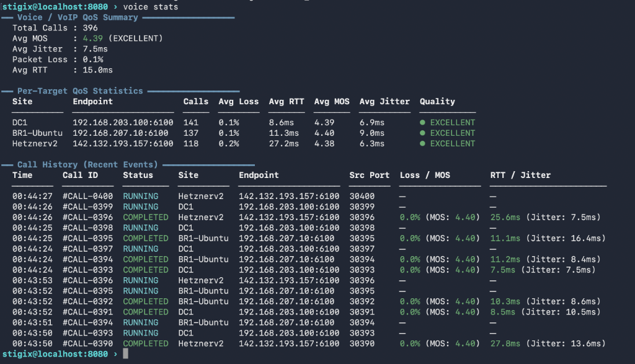Click the Avg RTT value 27.2ms
The height and width of the screenshot is (364, 635).
284,143
